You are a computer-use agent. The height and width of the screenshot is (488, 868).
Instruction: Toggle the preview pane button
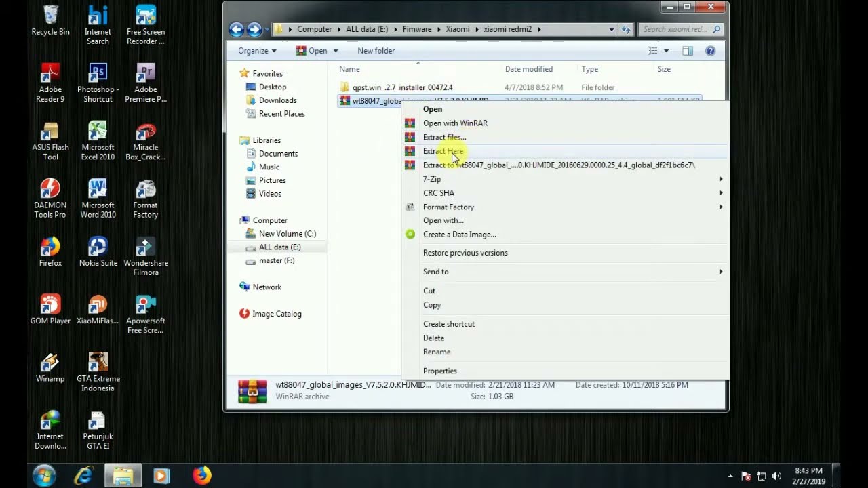(x=687, y=51)
